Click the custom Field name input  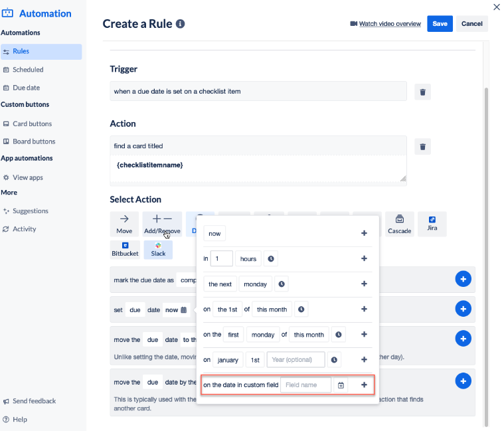coord(305,385)
